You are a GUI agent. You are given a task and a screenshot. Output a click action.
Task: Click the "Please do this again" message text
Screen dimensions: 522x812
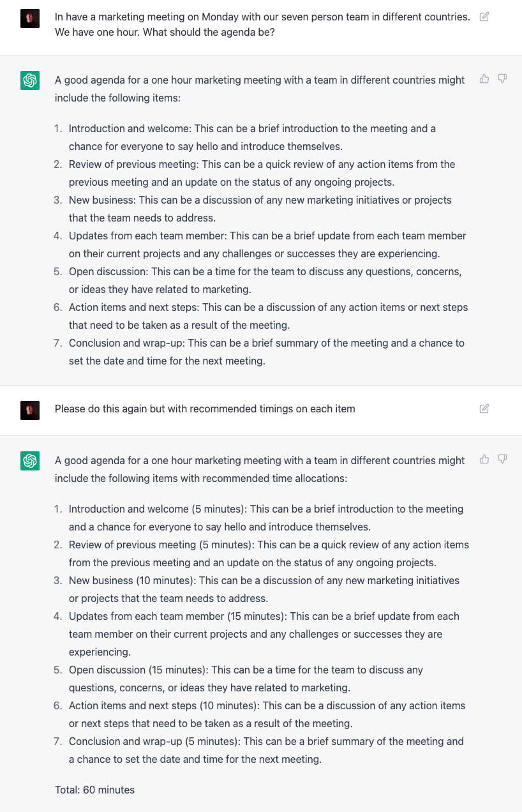[x=205, y=409]
